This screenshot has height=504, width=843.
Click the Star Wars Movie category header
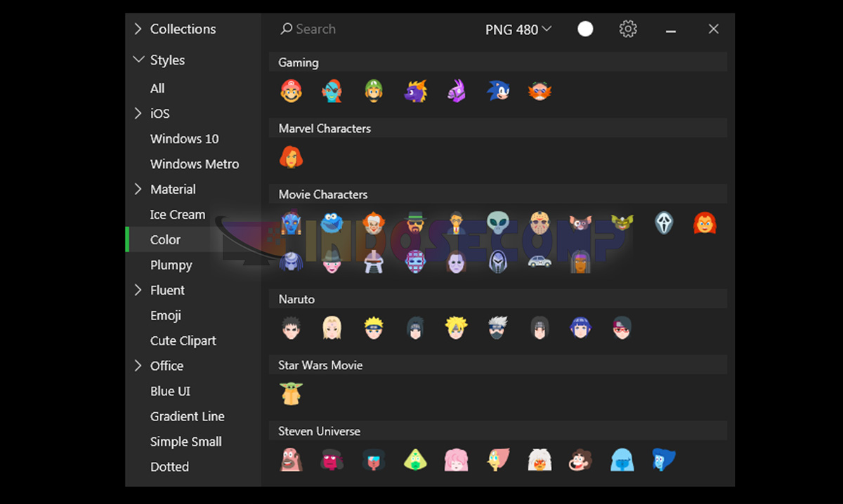coord(498,365)
